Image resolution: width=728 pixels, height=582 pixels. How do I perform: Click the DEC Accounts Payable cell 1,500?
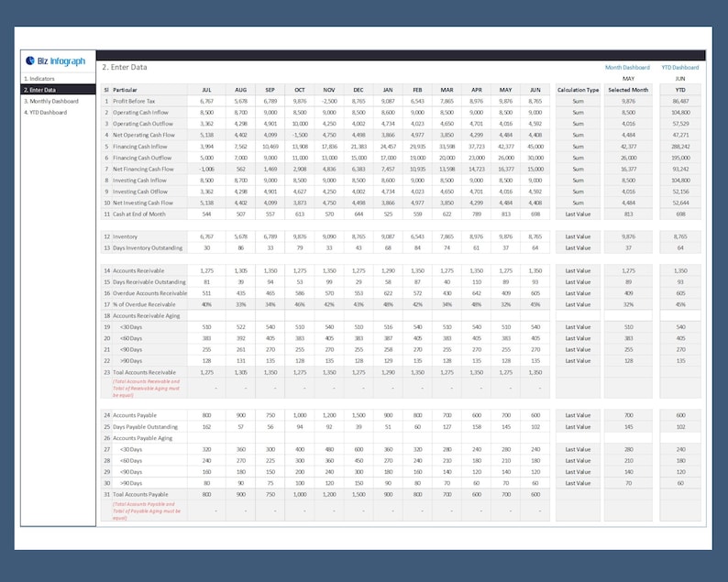[x=358, y=415]
